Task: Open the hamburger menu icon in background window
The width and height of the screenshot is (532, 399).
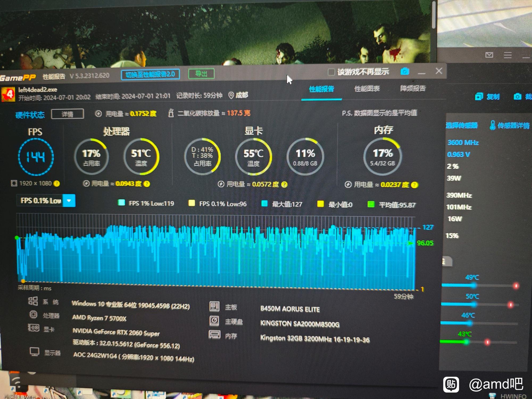Action: coord(508,55)
